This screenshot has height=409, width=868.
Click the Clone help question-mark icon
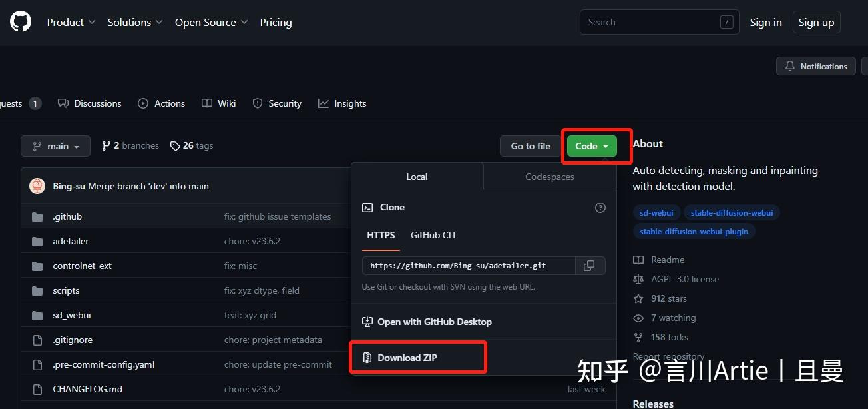coord(600,208)
